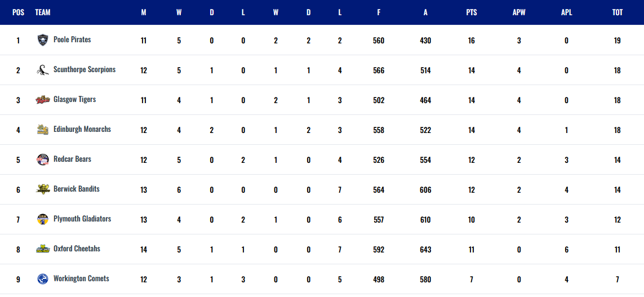The width and height of the screenshot is (644, 297).
Task: Click the Berwick Bandits team logo
Action: point(43,189)
